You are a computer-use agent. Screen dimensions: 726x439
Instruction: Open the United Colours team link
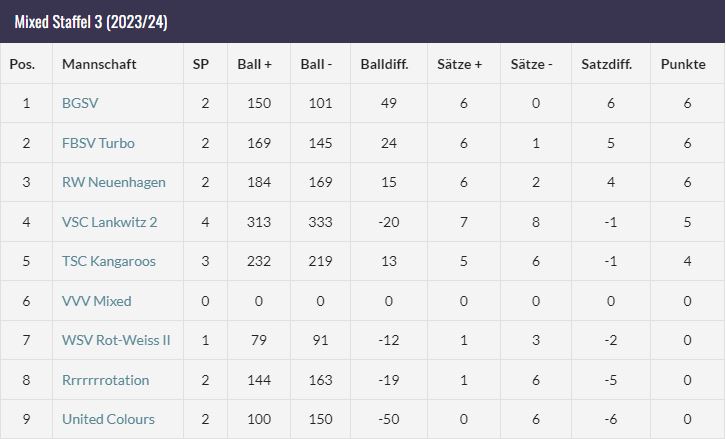point(108,419)
